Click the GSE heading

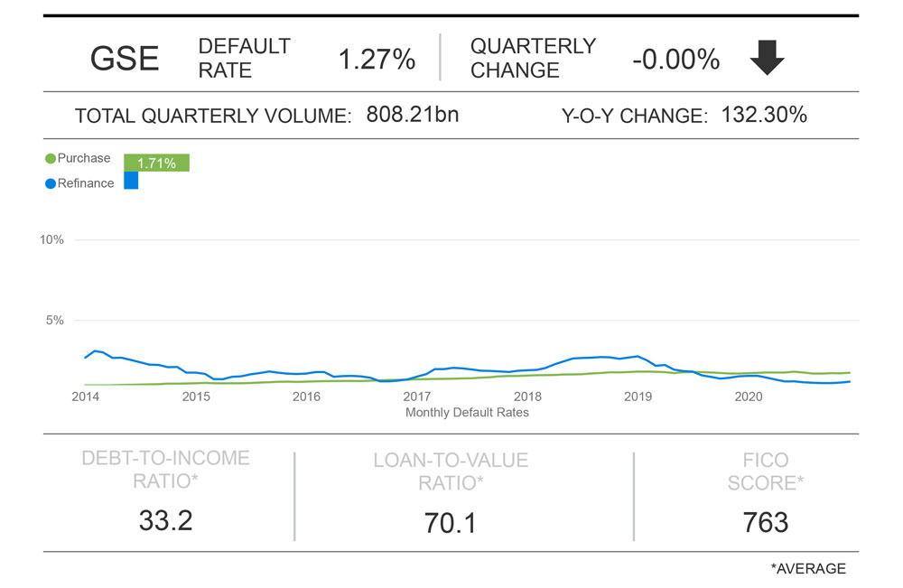coord(125,60)
